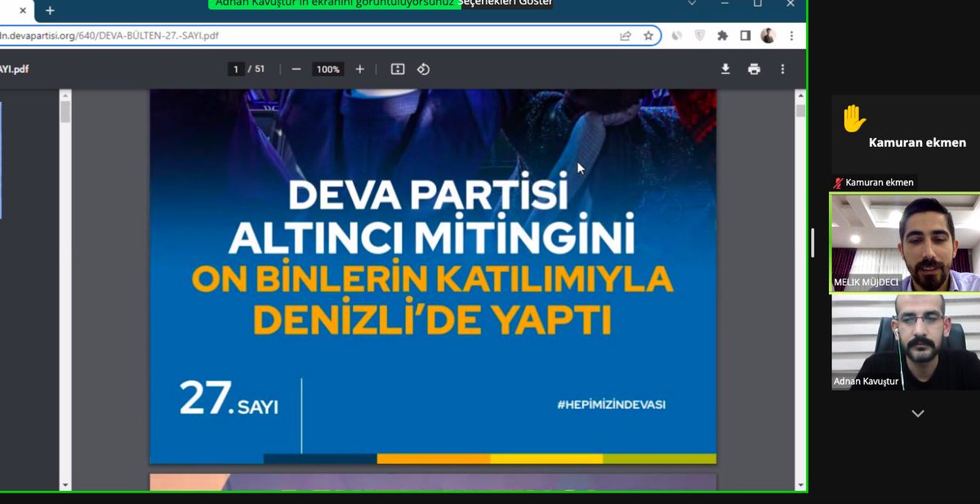Select MELİK MÜJDECİ video tile
Screen dimensions: 980x504
[x=905, y=243]
